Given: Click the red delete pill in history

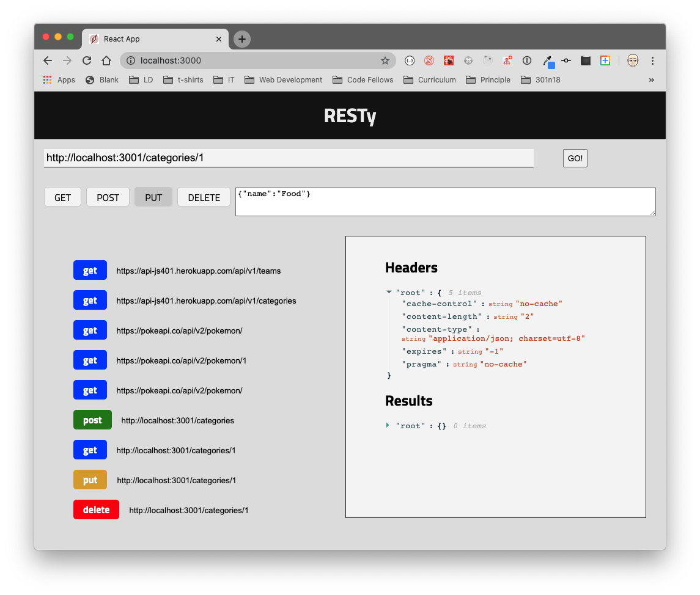Looking at the screenshot, I should (96, 509).
